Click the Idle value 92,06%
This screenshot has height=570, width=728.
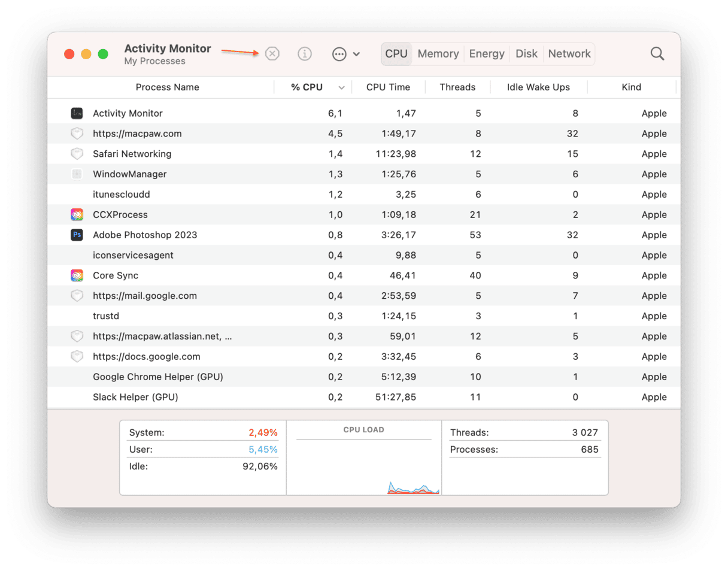[260, 466]
